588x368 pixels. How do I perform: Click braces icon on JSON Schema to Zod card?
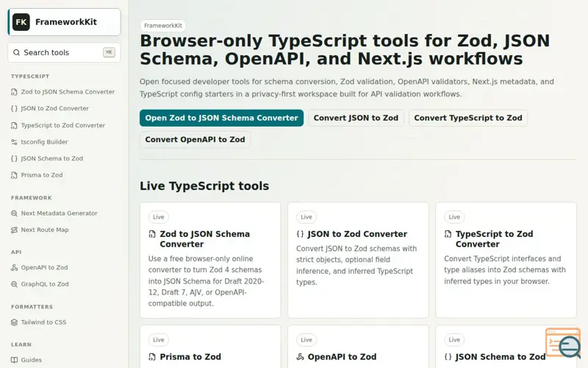(x=448, y=357)
